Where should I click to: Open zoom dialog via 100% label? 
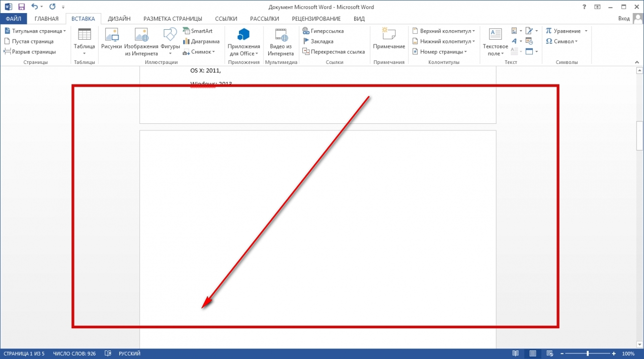click(x=628, y=353)
